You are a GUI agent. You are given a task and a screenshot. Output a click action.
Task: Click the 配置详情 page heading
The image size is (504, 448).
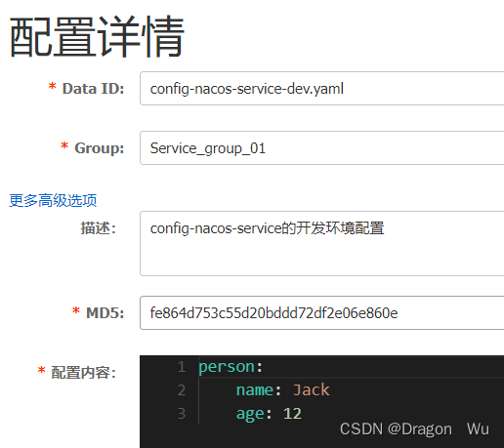[x=97, y=36]
